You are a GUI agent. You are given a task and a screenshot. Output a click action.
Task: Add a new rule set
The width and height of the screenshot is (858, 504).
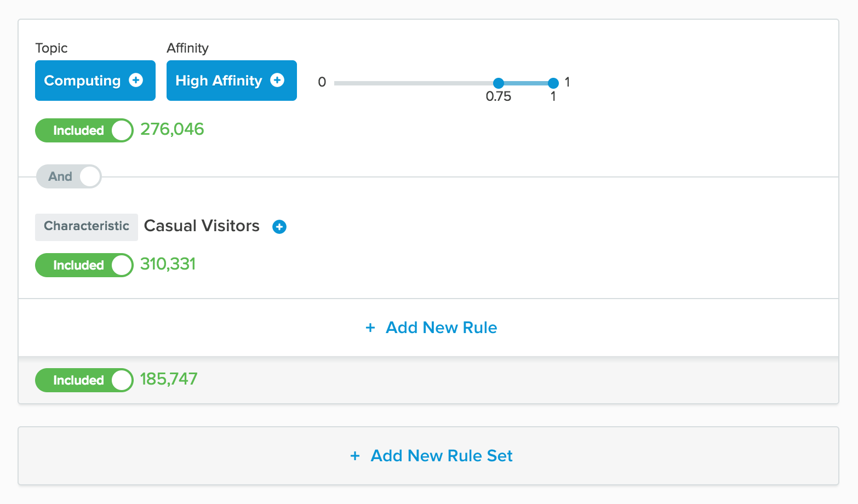pos(441,456)
